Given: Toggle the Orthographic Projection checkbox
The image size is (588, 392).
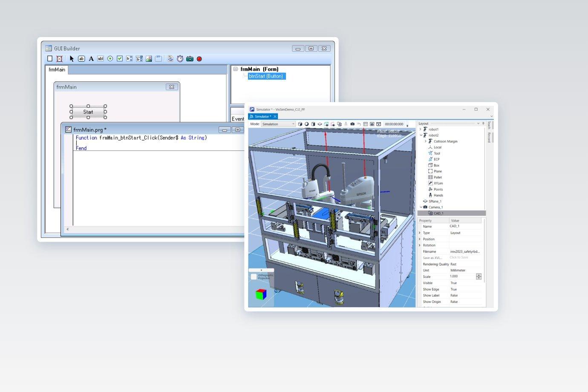Looking at the screenshot, I should 254,277.
